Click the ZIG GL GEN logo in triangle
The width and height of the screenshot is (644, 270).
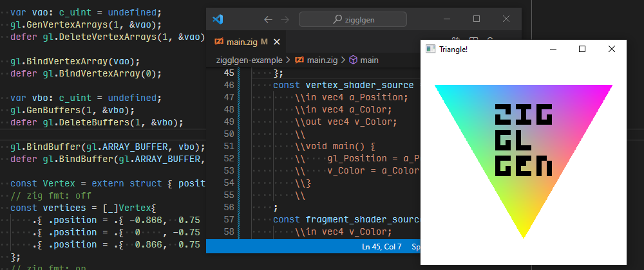[523, 140]
